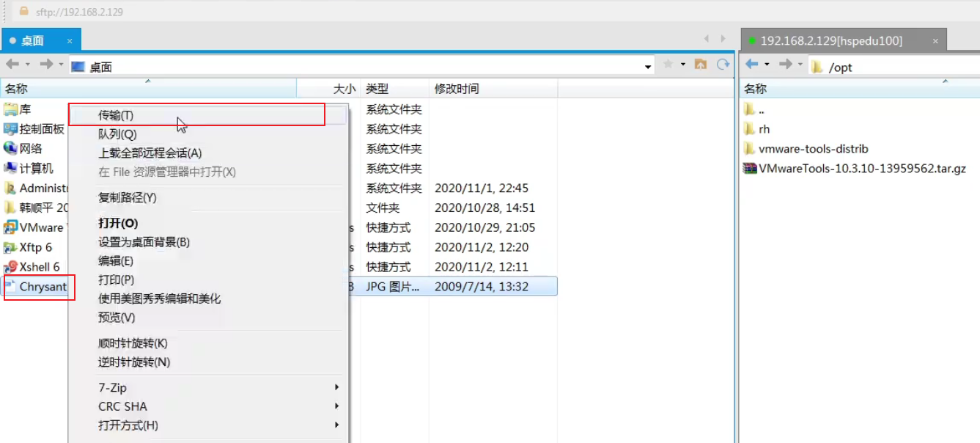The height and width of the screenshot is (443, 980).
Task: Click the VMwareTools-10.3.10-13959562.tar.gz file name
Action: click(863, 169)
